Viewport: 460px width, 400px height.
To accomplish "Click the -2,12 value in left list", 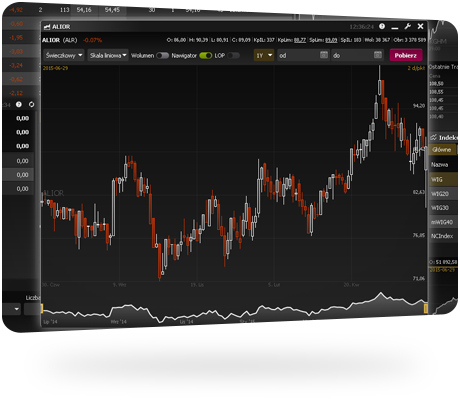I will click(16, 93).
